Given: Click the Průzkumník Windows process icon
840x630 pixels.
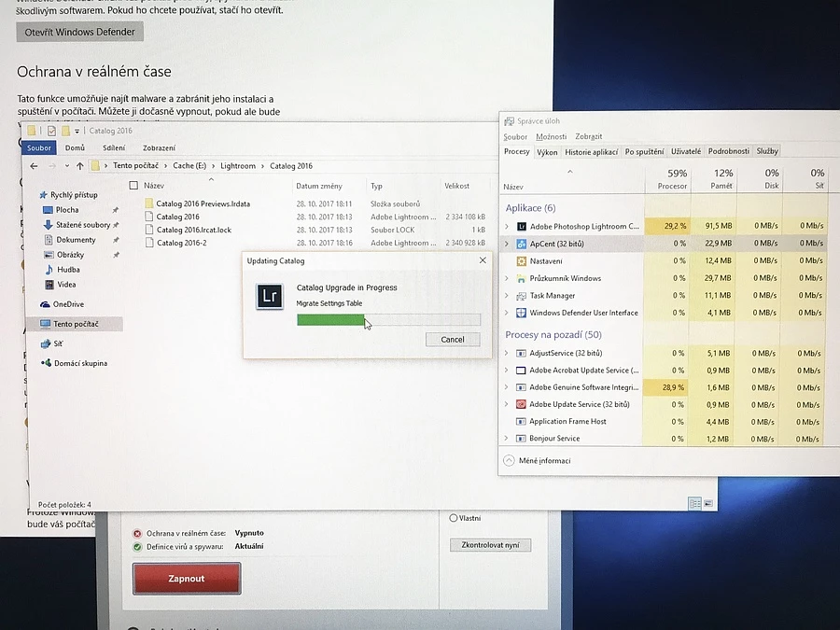Looking at the screenshot, I should 521,278.
